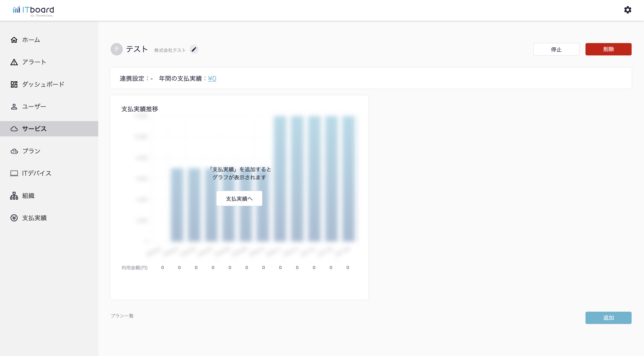The image size is (644, 356).
Task: Click the yen payment records icon
Action: tap(14, 218)
